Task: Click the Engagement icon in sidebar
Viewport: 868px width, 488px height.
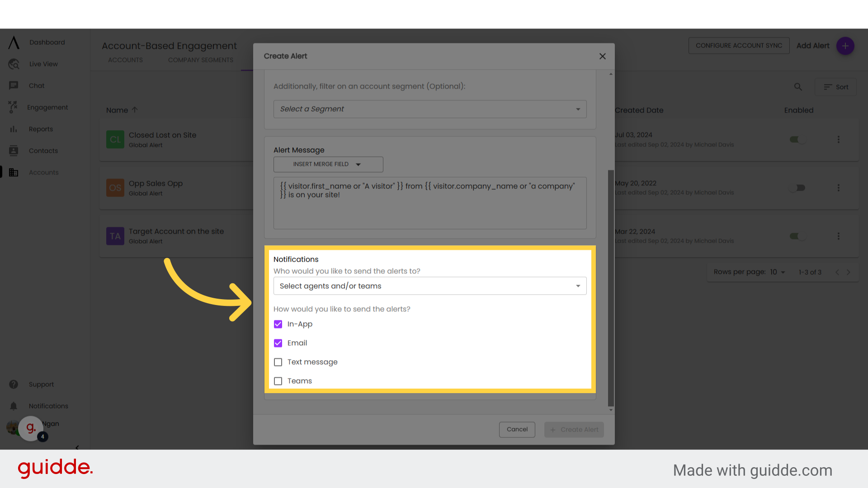Action: click(x=13, y=107)
